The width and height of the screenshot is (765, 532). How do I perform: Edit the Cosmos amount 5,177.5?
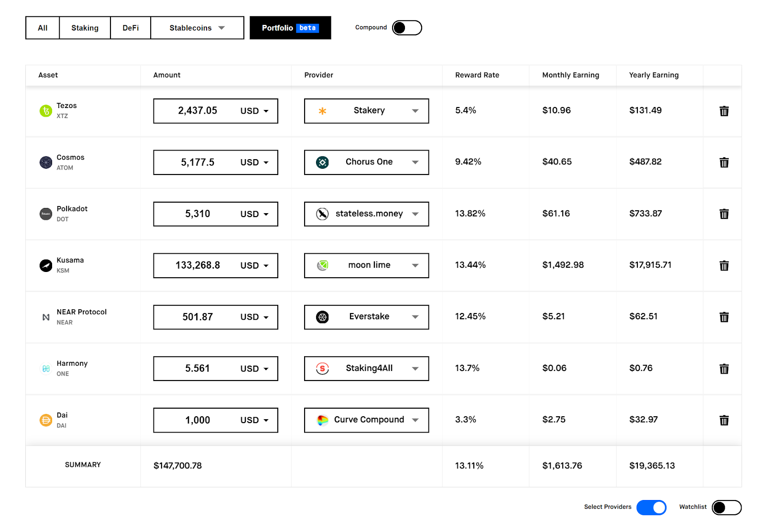pos(197,163)
